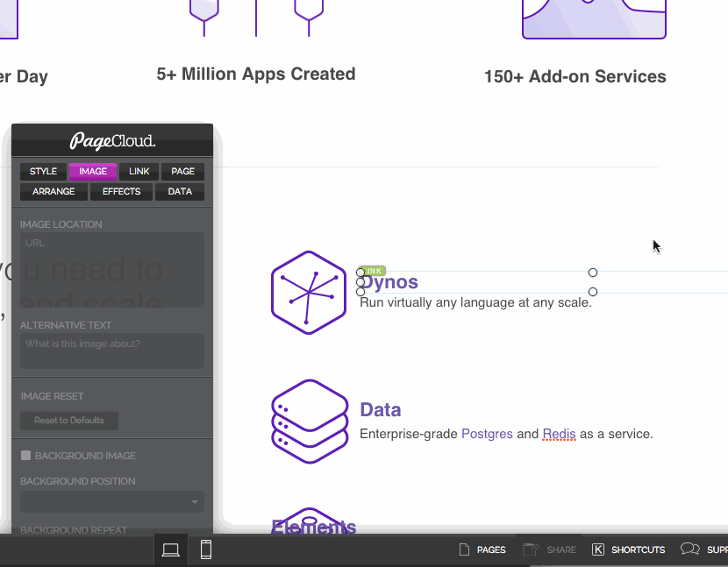
Task: Switch to the STYLE tab
Action: [43, 171]
